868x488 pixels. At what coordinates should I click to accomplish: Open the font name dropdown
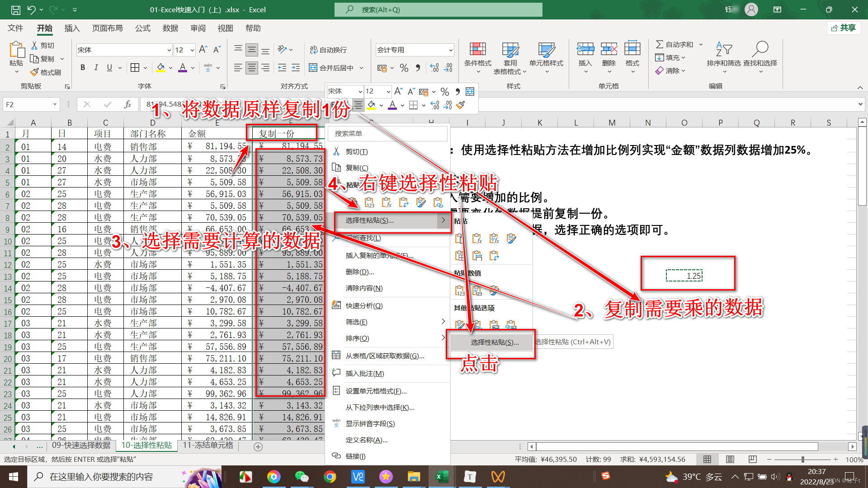point(169,50)
